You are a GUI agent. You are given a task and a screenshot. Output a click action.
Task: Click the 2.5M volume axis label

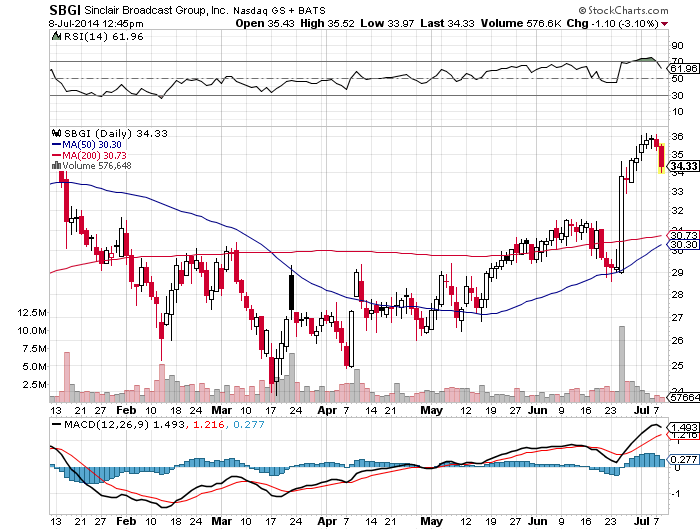pyautogui.click(x=35, y=384)
